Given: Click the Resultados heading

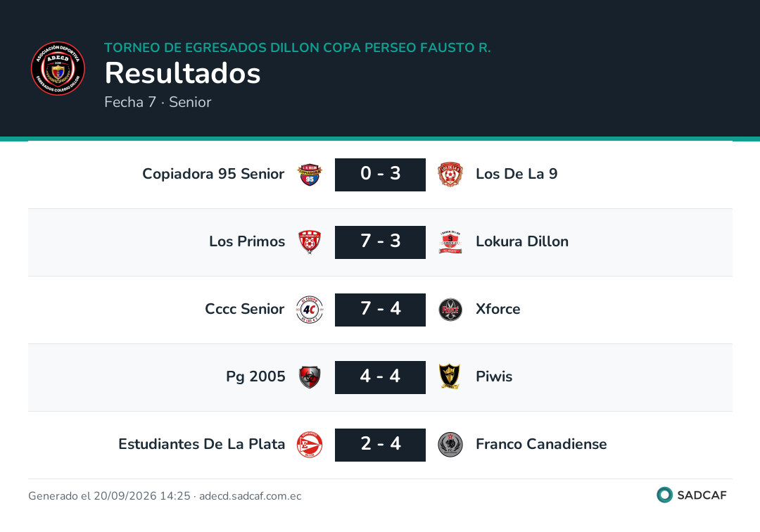Looking at the screenshot, I should coord(183,73).
